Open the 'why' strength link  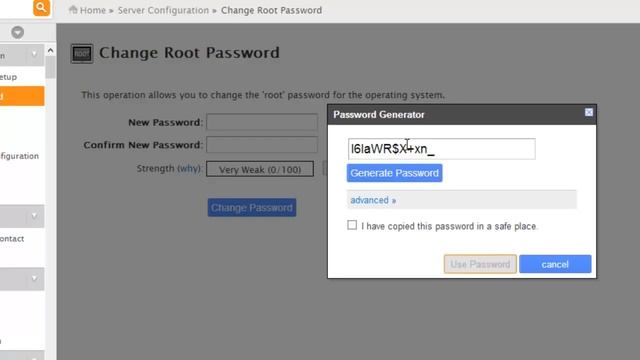click(x=189, y=169)
